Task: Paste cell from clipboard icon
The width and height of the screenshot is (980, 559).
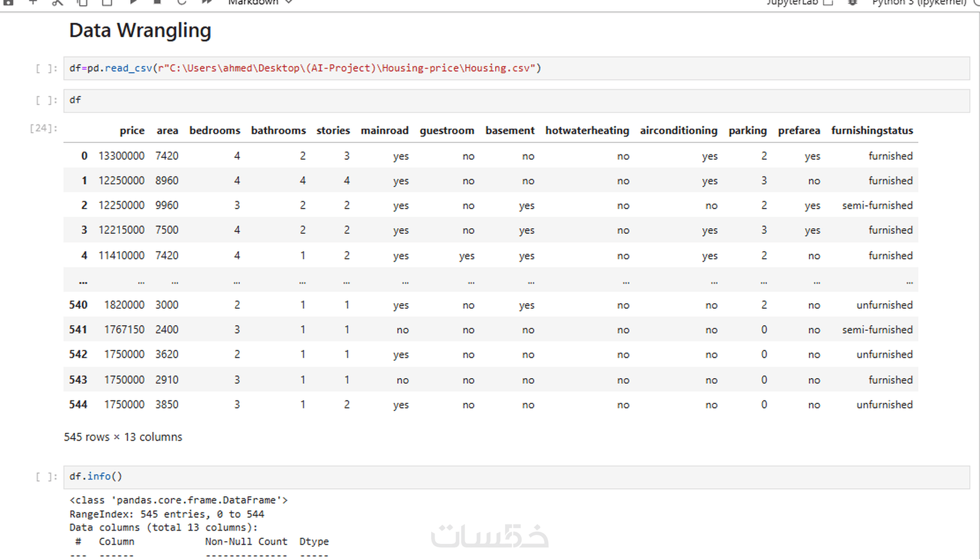Action: [x=107, y=2]
